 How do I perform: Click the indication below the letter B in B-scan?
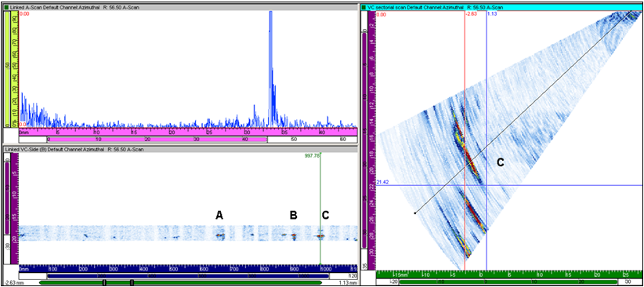point(293,236)
